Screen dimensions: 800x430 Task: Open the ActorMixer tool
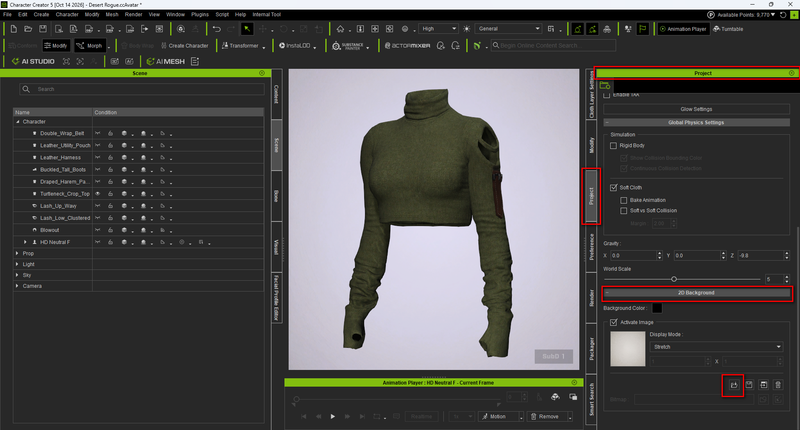click(x=407, y=46)
